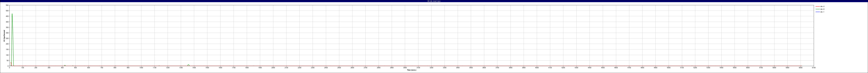Click the green dm-0 spike peak near 470
Screen dimensions: 868x73
pos(12,14)
